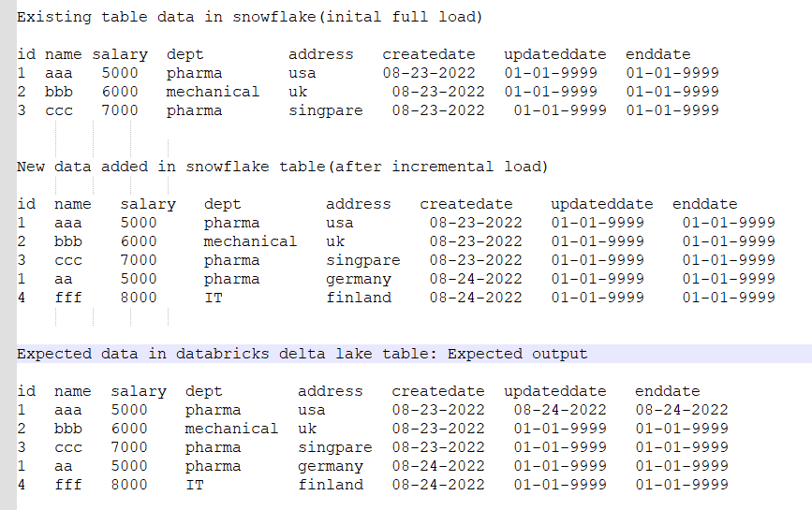Image resolution: width=812 pixels, height=510 pixels.
Task: Click updateddate '08-24-2022' in expected output first row
Action: pyautogui.click(x=560, y=410)
